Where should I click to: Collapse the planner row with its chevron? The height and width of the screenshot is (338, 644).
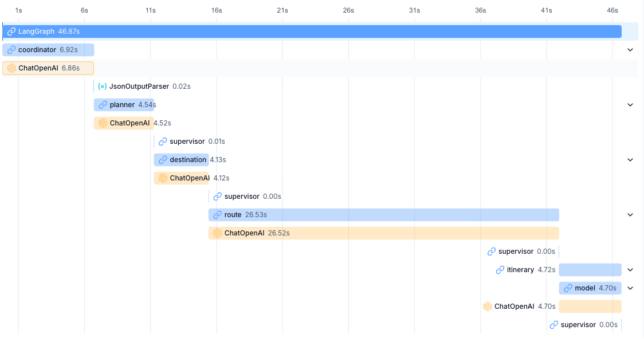(x=630, y=105)
